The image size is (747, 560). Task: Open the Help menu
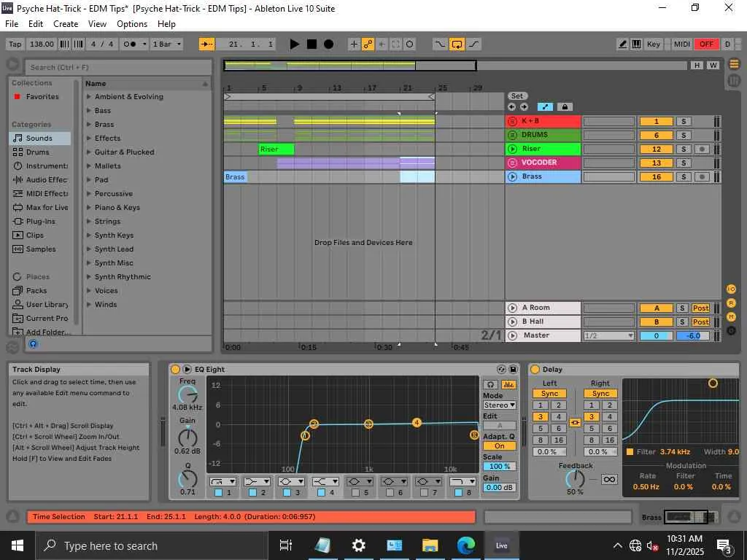coord(167,24)
